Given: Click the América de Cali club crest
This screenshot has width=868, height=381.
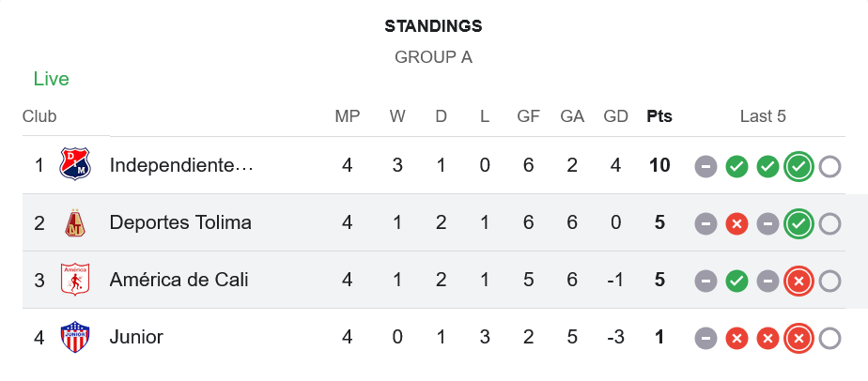Looking at the screenshot, I should 75,280.
